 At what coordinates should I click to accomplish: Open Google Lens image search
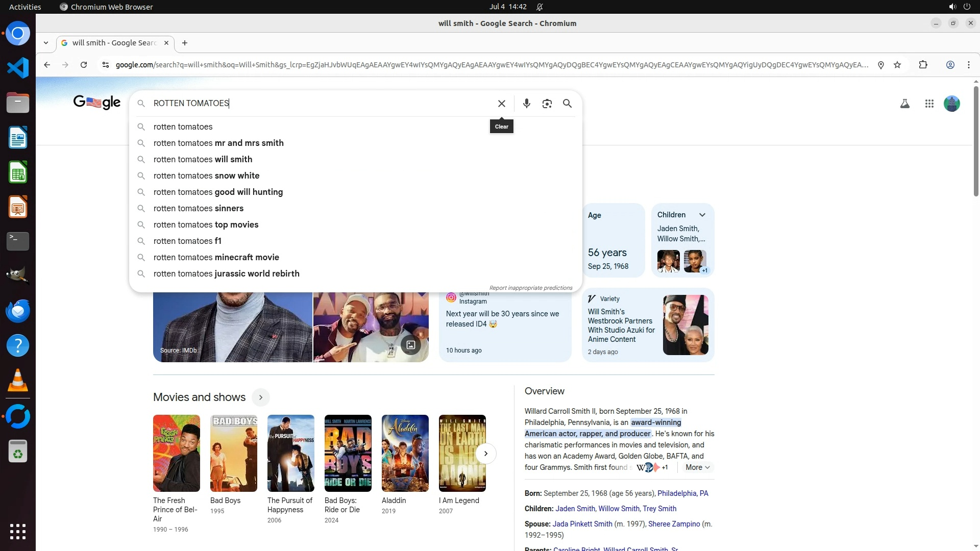pyautogui.click(x=547, y=104)
